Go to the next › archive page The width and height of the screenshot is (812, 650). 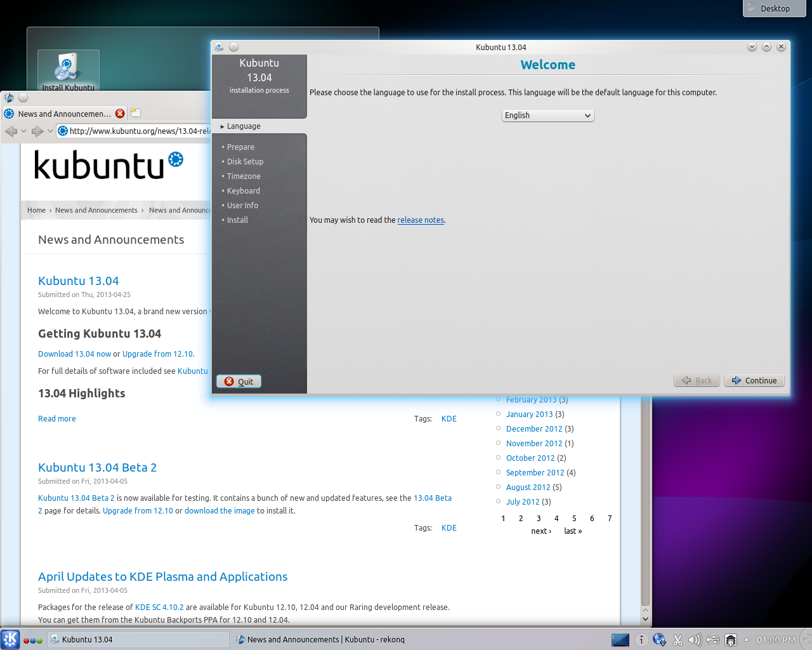(x=541, y=531)
